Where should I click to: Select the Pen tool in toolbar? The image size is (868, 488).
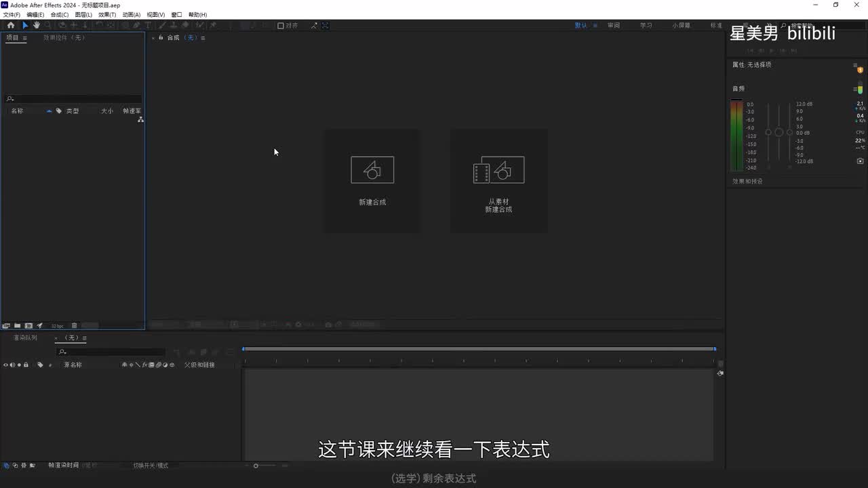click(137, 25)
